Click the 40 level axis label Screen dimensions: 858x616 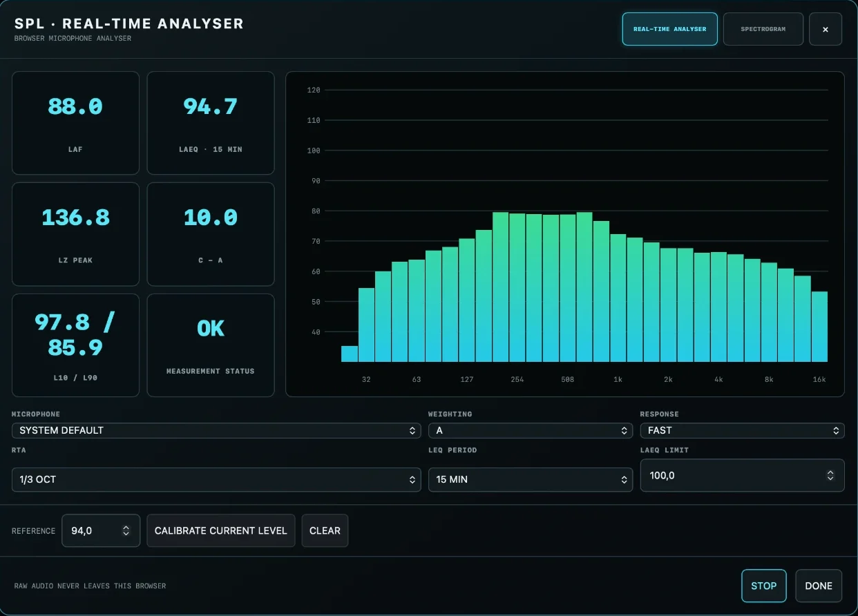(315, 332)
